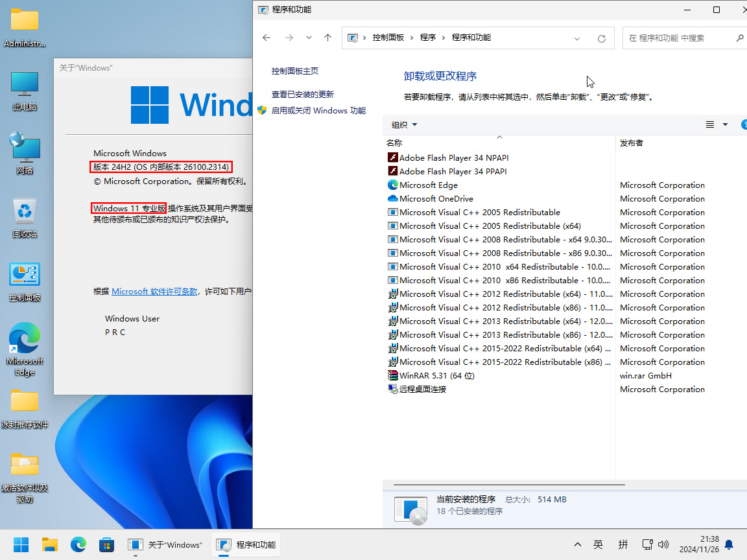Open 查看已安装的更新 link

tap(303, 94)
